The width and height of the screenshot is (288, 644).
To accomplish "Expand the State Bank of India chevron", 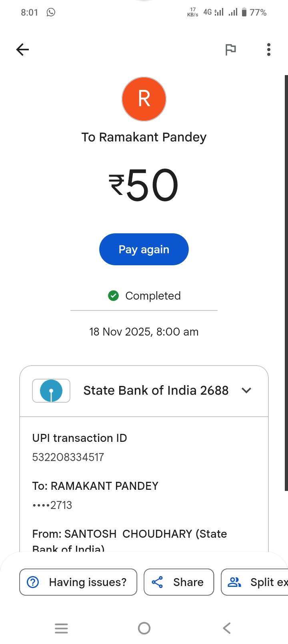I will [x=246, y=390].
